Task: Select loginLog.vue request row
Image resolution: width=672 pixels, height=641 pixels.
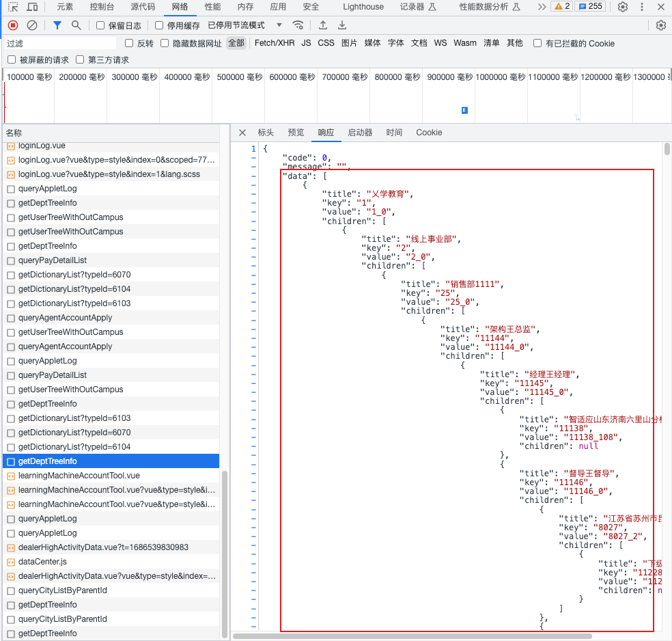Action: pyautogui.click(x=111, y=147)
